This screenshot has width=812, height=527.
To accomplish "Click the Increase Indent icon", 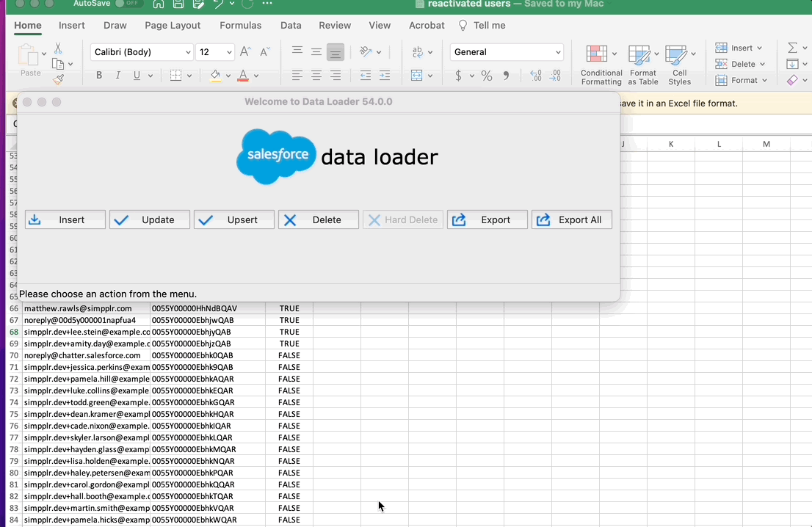I will [385, 76].
